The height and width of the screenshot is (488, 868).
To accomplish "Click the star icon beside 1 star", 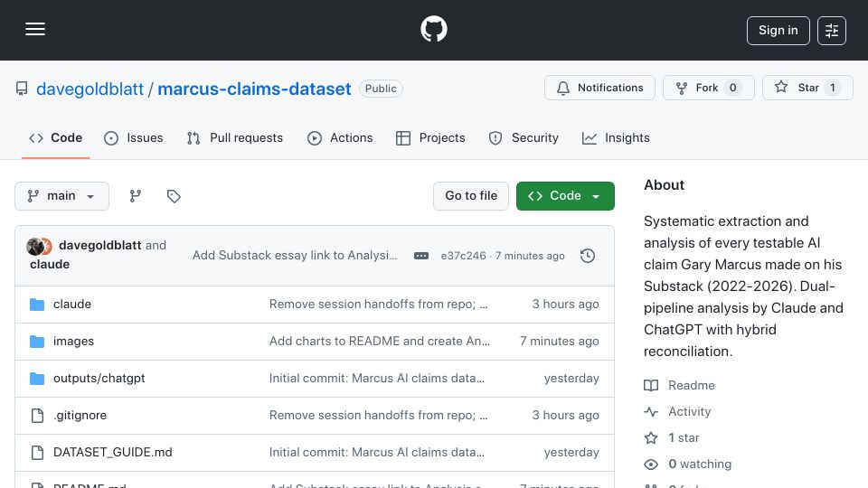I will (651, 437).
